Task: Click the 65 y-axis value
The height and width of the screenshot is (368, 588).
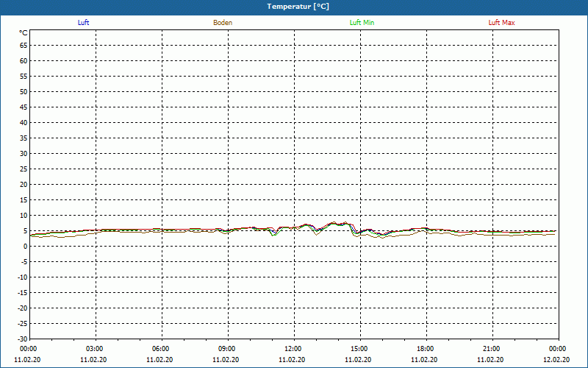Action: (24, 46)
